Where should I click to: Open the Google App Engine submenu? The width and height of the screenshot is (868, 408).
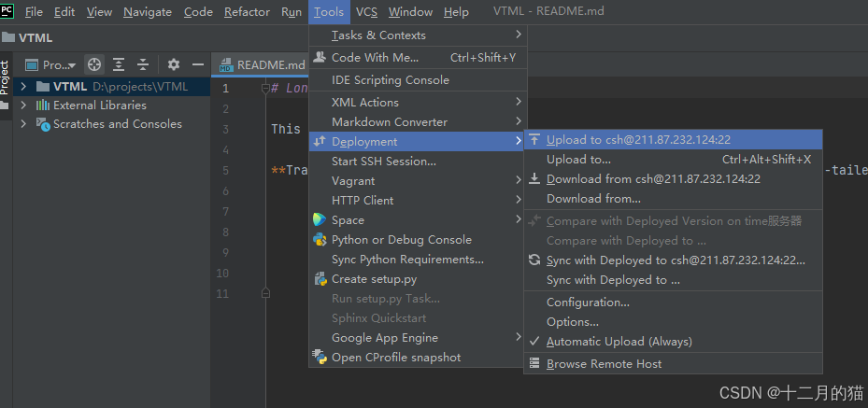coord(418,338)
